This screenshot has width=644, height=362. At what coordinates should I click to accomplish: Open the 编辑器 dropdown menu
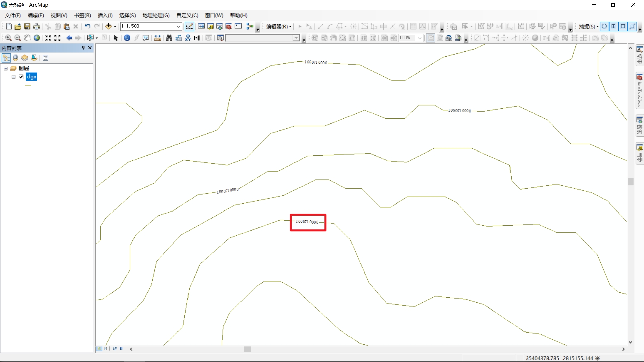[278, 26]
